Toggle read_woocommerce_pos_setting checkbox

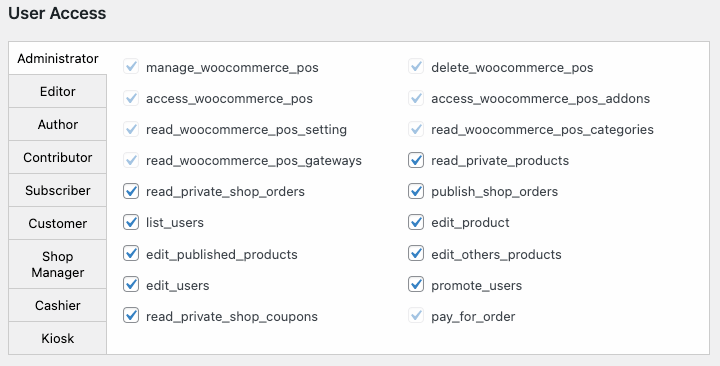click(x=131, y=129)
